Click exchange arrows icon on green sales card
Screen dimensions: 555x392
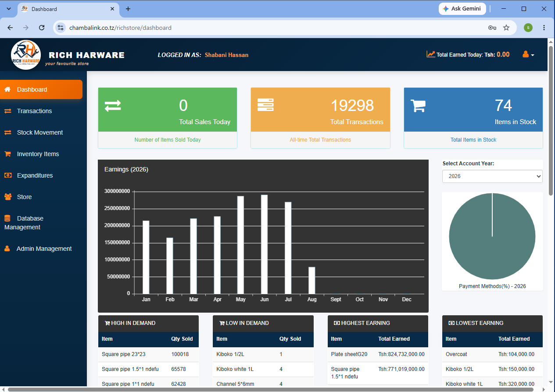click(x=113, y=106)
